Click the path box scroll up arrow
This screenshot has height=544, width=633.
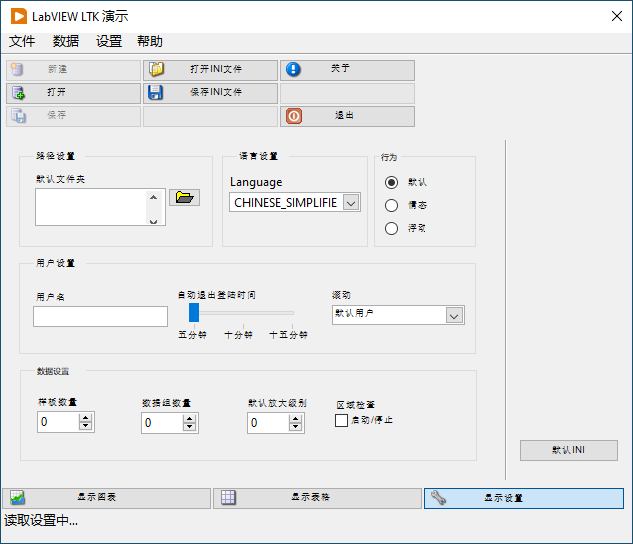(x=153, y=197)
